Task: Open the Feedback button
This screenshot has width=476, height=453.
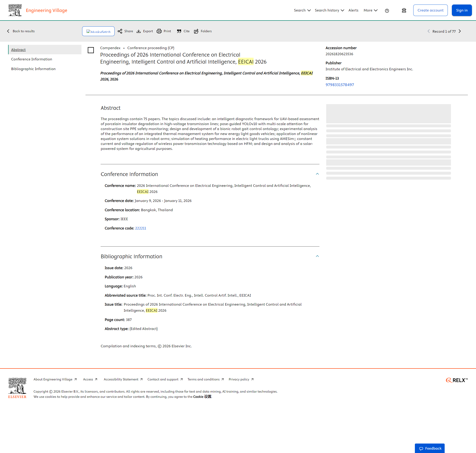Action: click(x=430, y=448)
